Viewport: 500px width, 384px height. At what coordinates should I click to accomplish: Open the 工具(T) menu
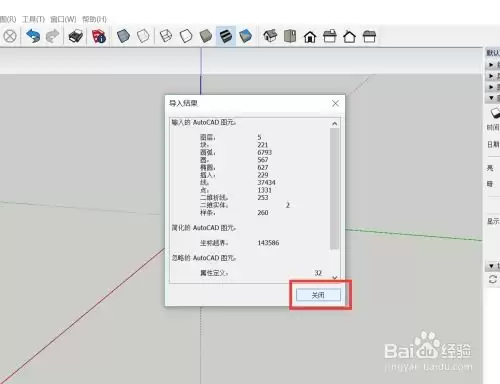pos(33,19)
